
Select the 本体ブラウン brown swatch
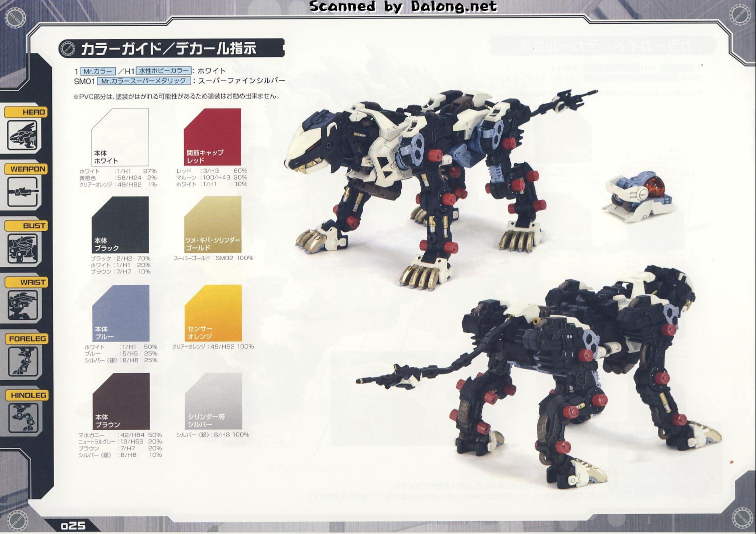point(121,401)
